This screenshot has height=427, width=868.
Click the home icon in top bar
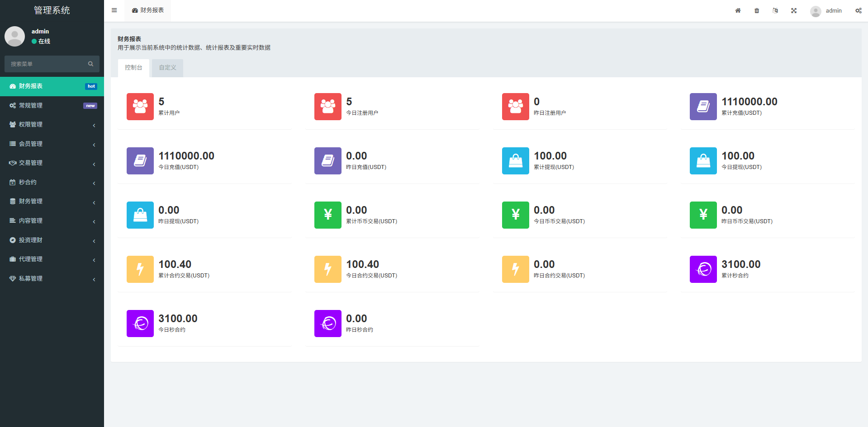[738, 10]
